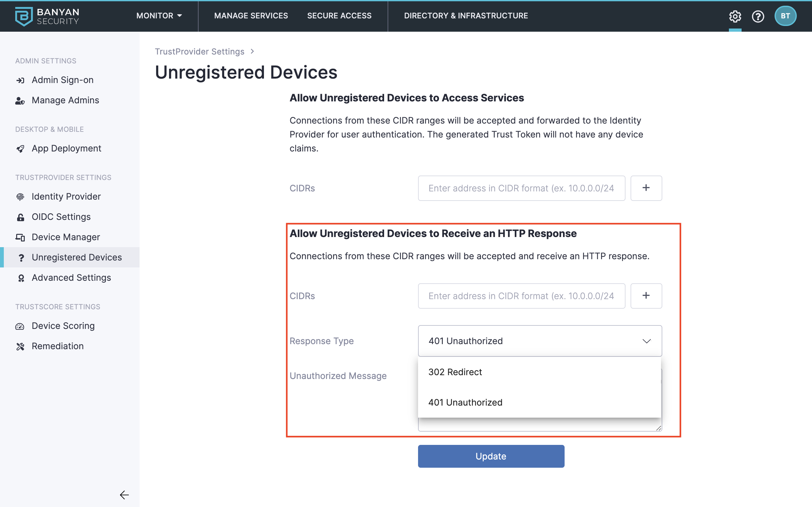Open Advanced Settings in the sidebar

pos(71,278)
